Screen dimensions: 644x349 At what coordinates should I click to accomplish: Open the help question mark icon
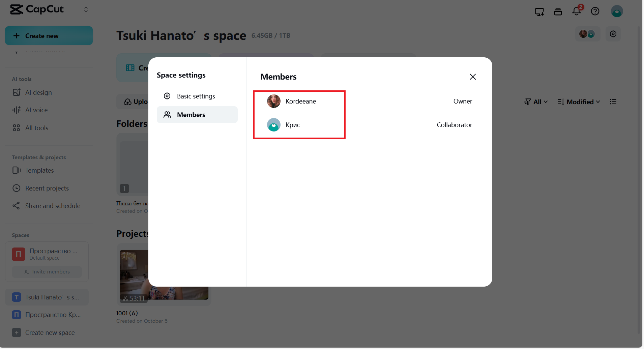pos(595,11)
